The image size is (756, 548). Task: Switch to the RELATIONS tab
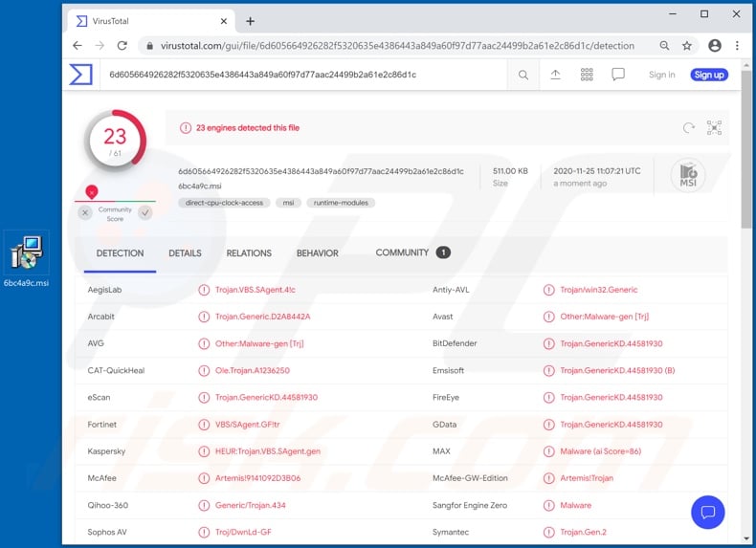coord(249,253)
